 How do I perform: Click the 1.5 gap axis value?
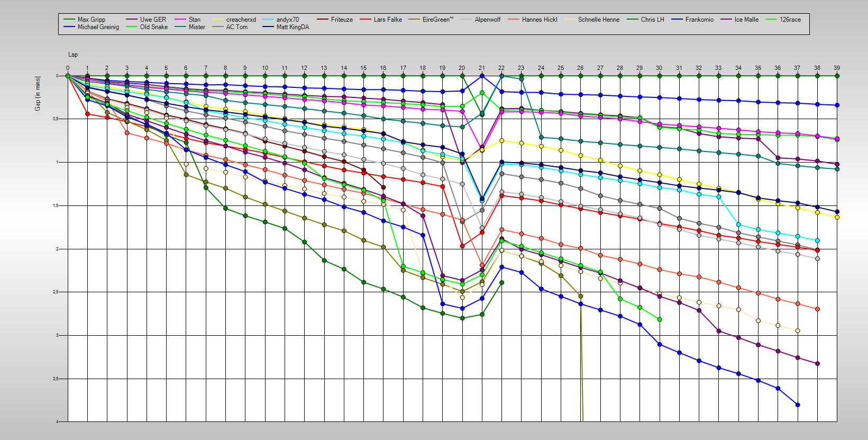tap(56, 205)
